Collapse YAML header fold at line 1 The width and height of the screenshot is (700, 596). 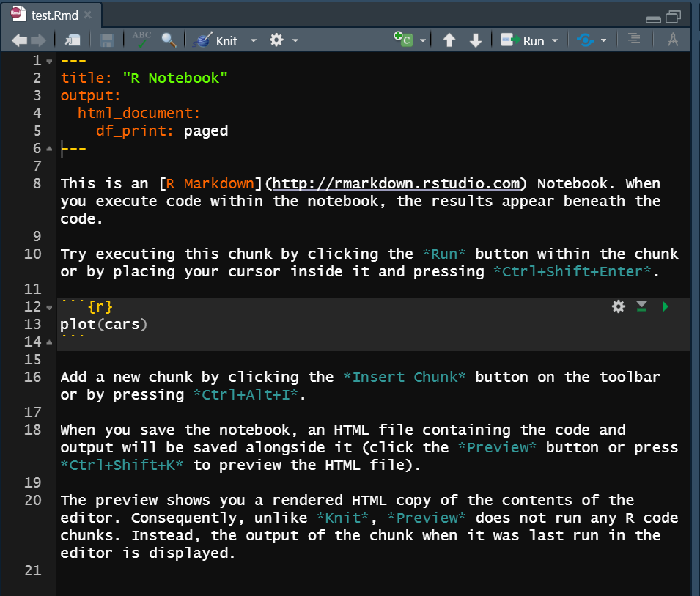point(49,61)
